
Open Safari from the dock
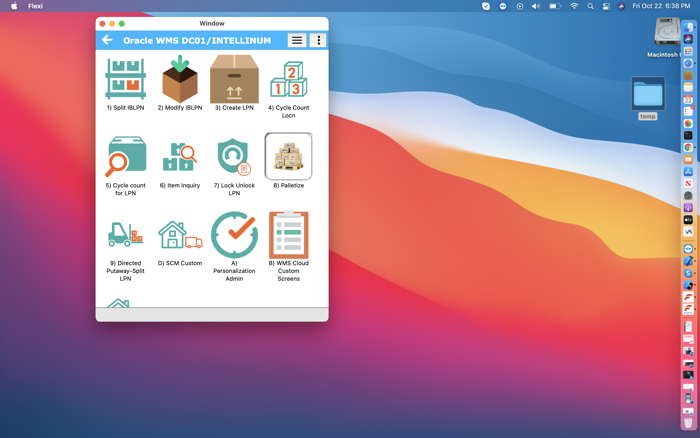(x=688, y=63)
